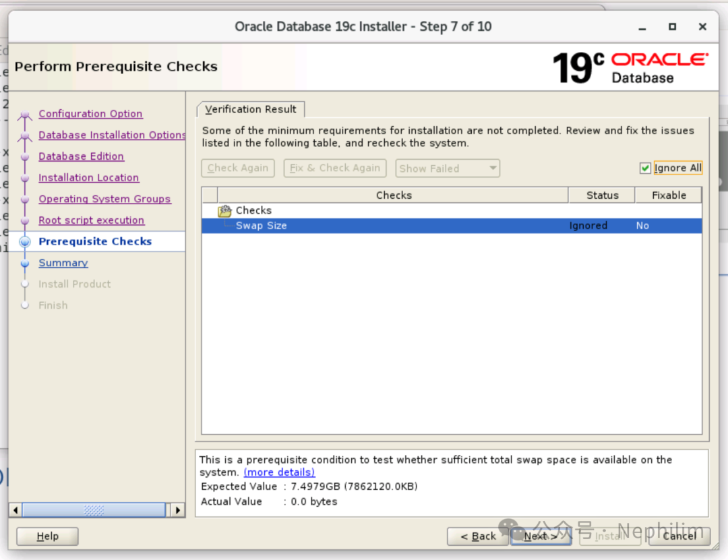Click the Check Again button
Viewport: 728px width, 560px height.
[x=238, y=168]
